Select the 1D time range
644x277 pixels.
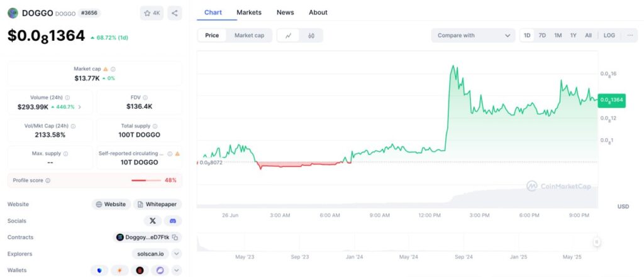tap(527, 35)
